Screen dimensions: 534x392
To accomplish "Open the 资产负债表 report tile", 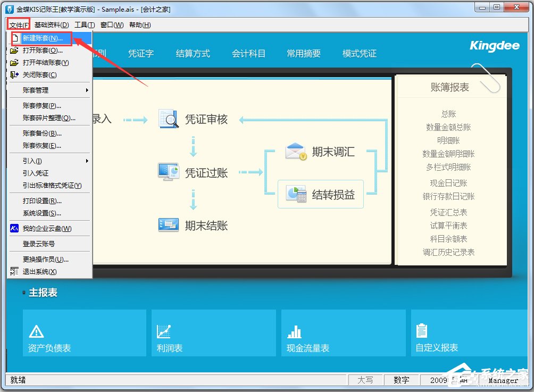I will click(84, 333).
